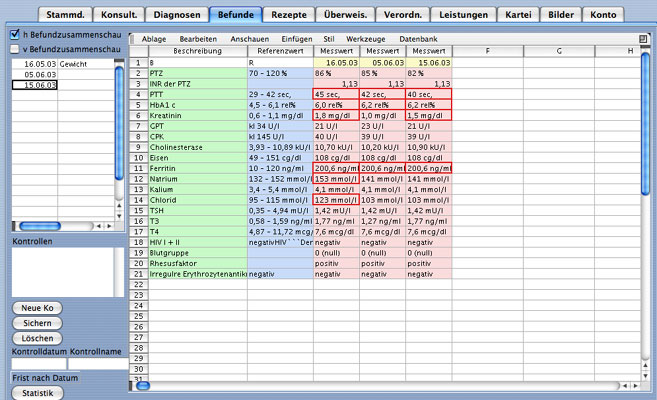657x400 pixels.
Task: Select date entry 05.06.03 in left list
Action: tap(34, 75)
